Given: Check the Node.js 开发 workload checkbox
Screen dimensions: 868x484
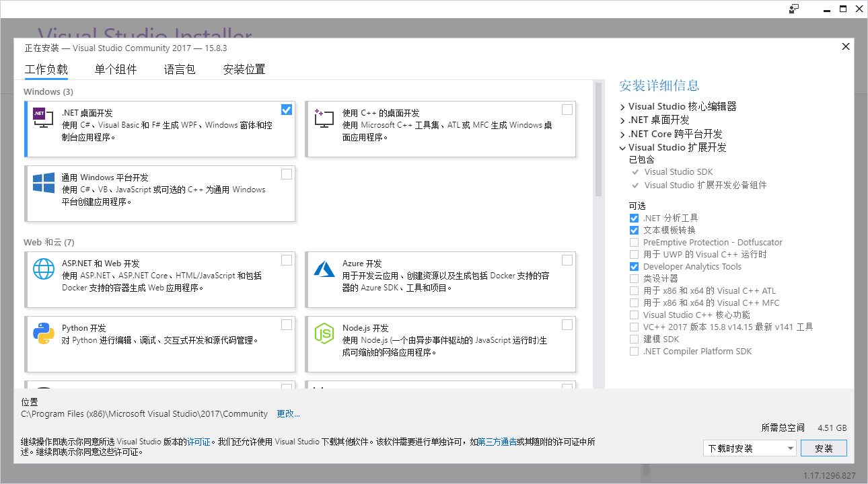Looking at the screenshot, I should pos(567,325).
